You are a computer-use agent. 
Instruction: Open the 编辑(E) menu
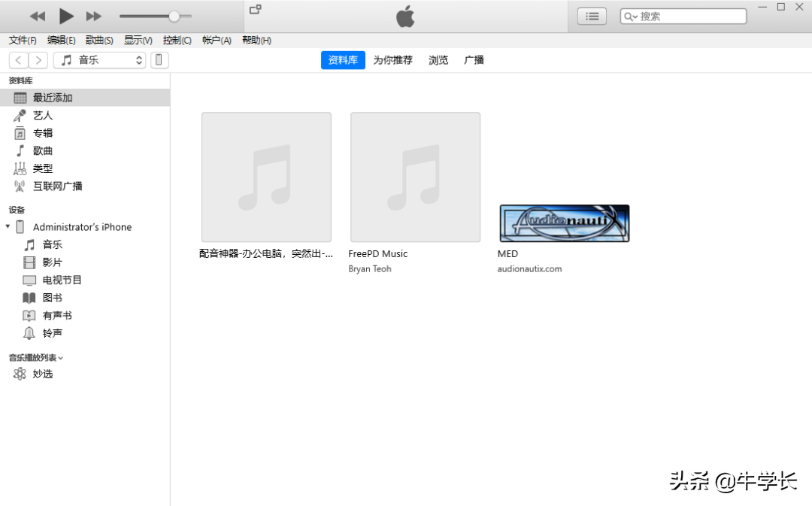click(61, 41)
